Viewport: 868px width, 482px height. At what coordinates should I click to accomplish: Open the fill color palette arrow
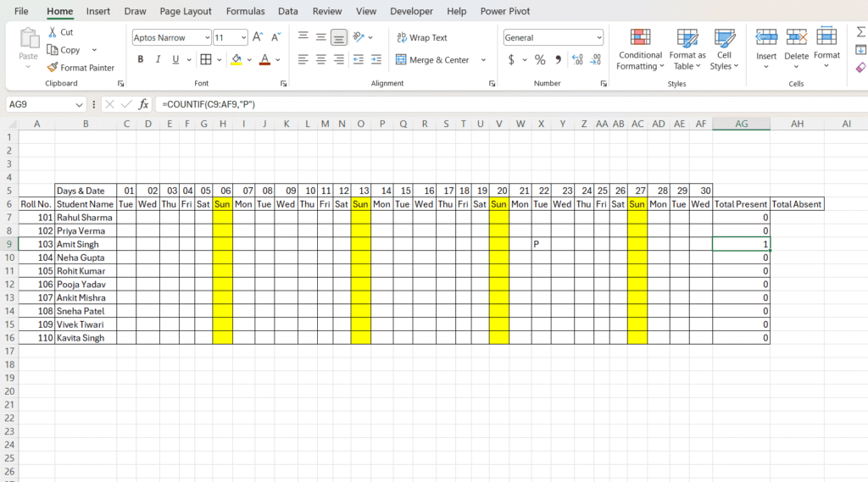click(249, 59)
